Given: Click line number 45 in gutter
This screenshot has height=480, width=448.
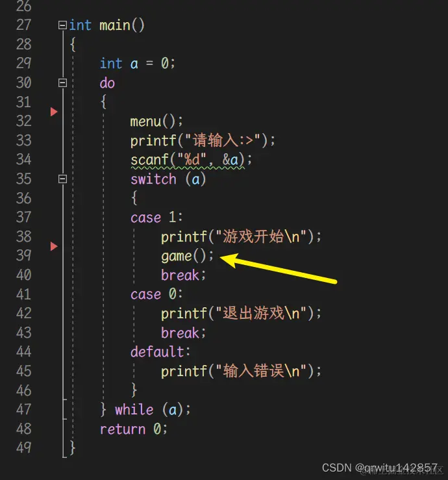Looking at the screenshot, I should pyautogui.click(x=23, y=371).
